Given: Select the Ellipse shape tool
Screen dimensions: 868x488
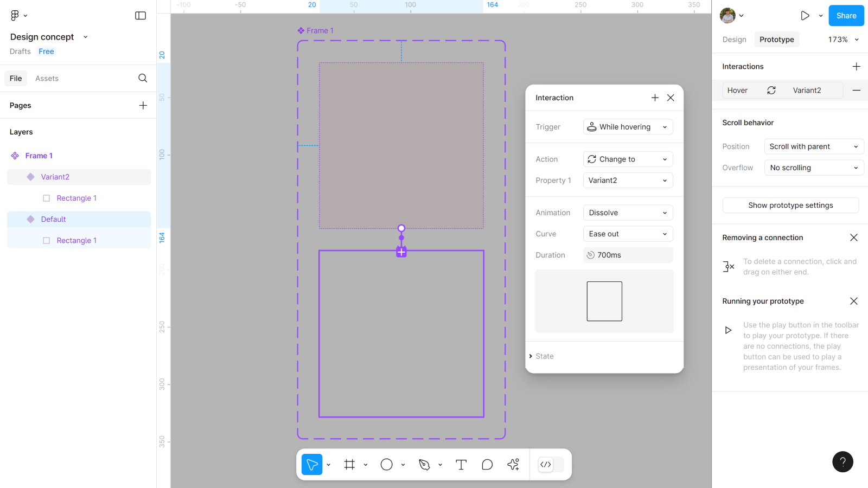Looking at the screenshot, I should tap(386, 464).
